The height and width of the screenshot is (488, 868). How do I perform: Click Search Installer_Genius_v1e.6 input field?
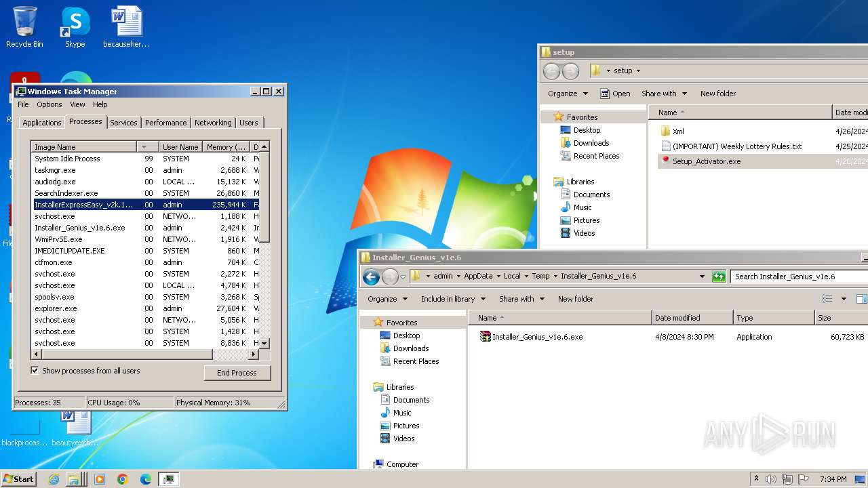pyautogui.click(x=799, y=277)
